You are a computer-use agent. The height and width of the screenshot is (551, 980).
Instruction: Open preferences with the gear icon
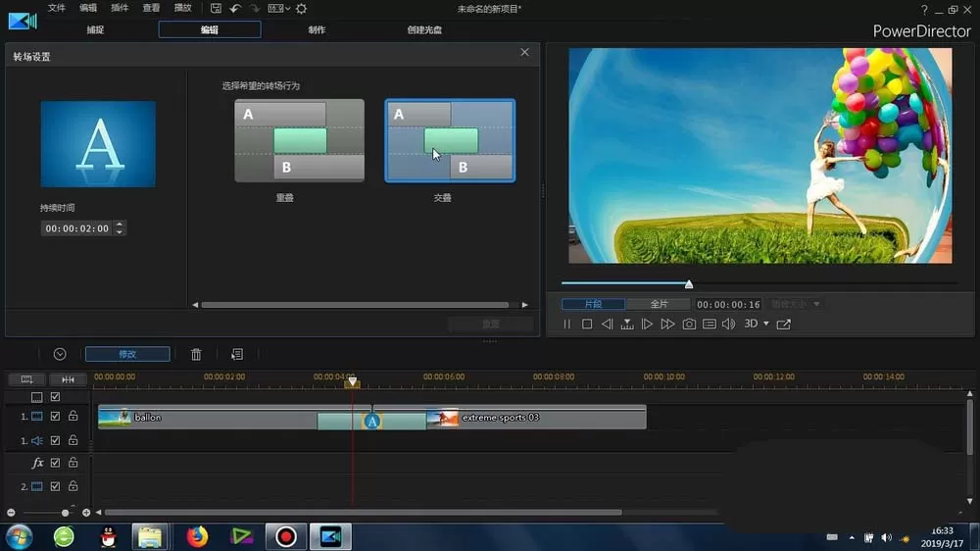[x=301, y=9]
